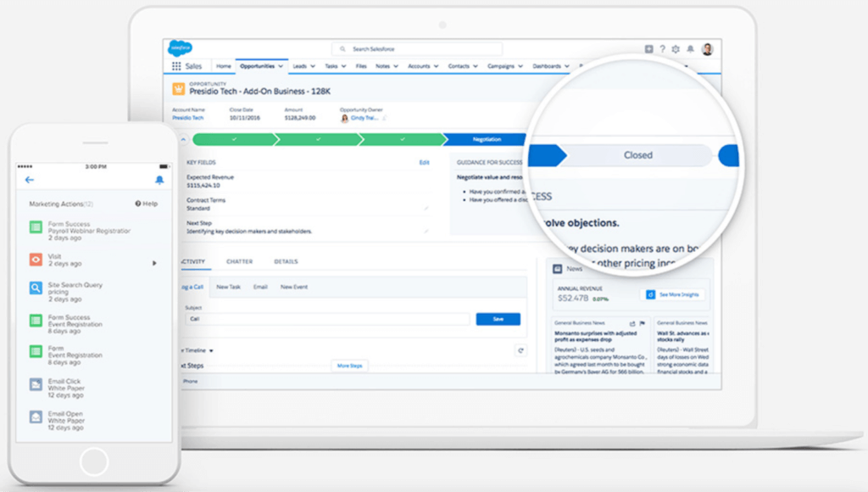Click the opportunity crown icon
This screenshot has width=868, height=492.
pyautogui.click(x=178, y=89)
